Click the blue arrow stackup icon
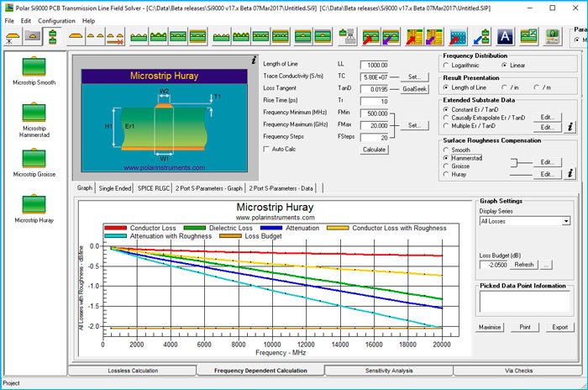Image resolution: width=588 pixels, height=390 pixels. pyautogui.click(x=481, y=37)
